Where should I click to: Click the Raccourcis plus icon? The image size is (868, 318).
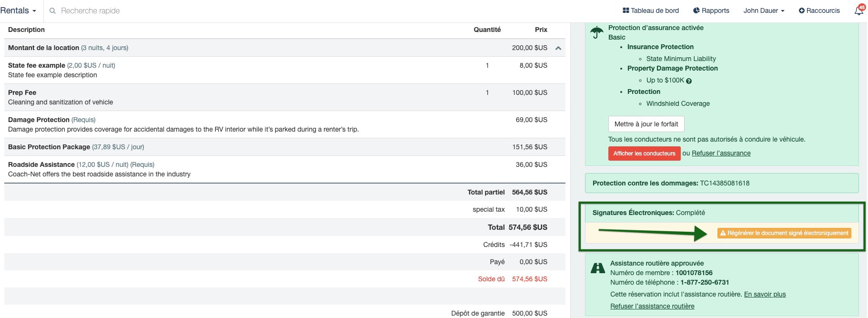(x=801, y=10)
